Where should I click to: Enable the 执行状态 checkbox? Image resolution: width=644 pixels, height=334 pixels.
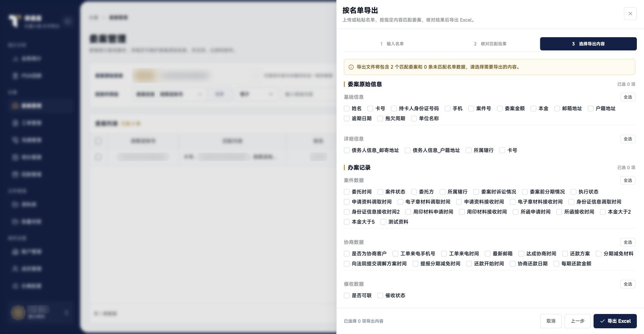click(574, 192)
